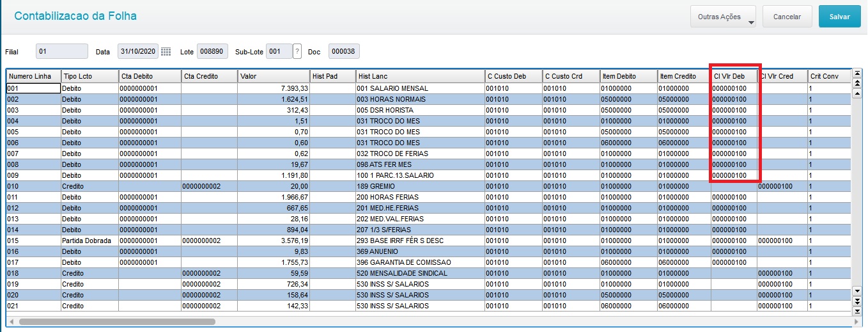Click the Cl Vlr Cred column header
This screenshot has height=332, width=868.
pos(783,76)
